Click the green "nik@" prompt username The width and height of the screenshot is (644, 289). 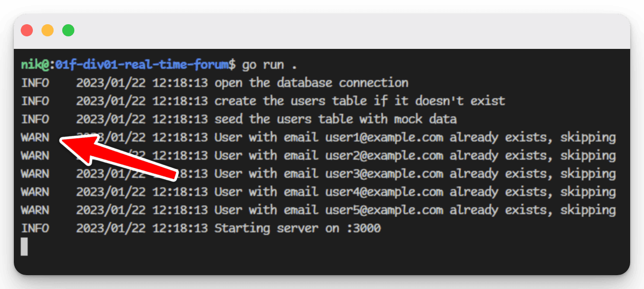(x=35, y=65)
